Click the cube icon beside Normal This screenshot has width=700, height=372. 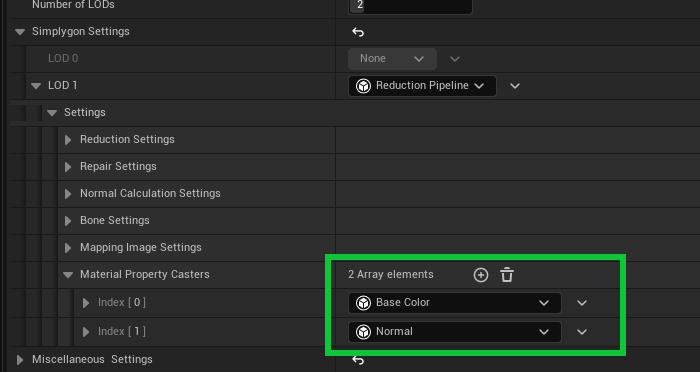[x=363, y=332]
